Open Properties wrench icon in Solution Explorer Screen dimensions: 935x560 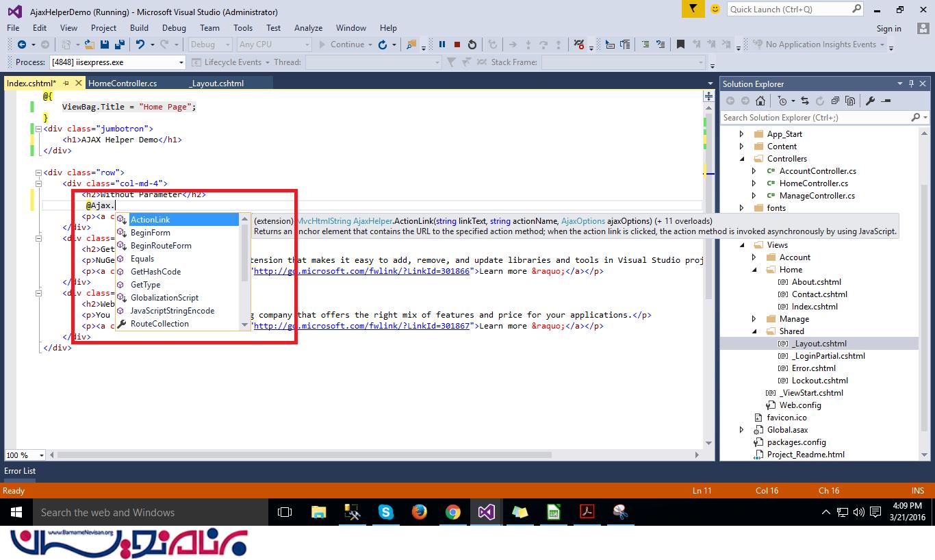[x=870, y=101]
